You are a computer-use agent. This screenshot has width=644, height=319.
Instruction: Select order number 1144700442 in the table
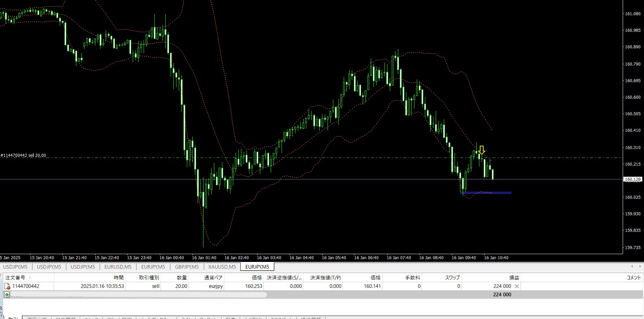click(26, 286)
